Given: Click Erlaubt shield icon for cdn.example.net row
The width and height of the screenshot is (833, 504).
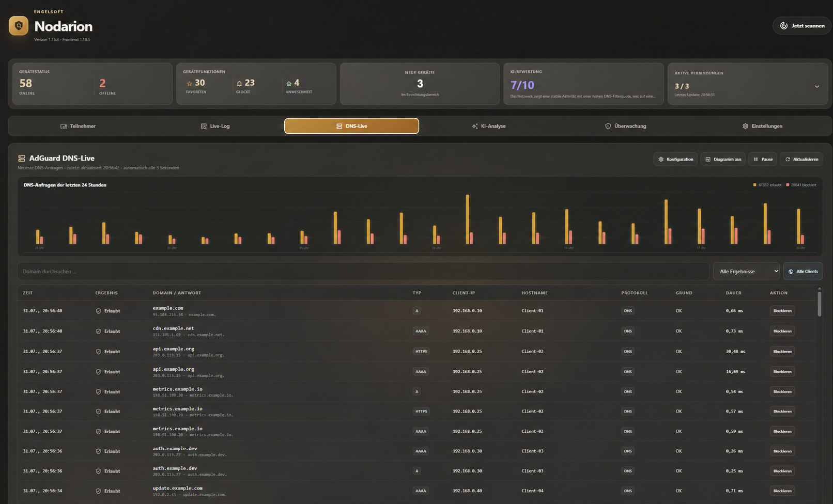Looking at the screenshot, I should 98,331.
